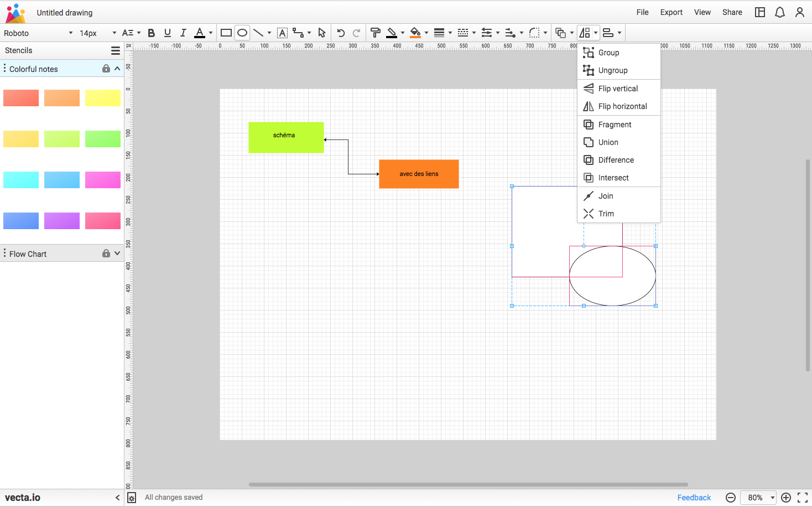Select the Ellipse shape tool

tap(242, 33)
